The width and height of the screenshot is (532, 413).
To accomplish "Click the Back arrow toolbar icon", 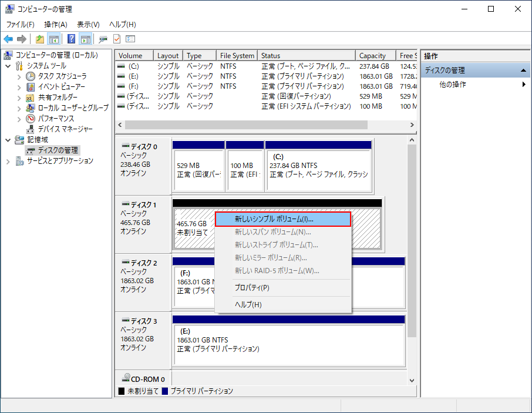I will [8, 39].
